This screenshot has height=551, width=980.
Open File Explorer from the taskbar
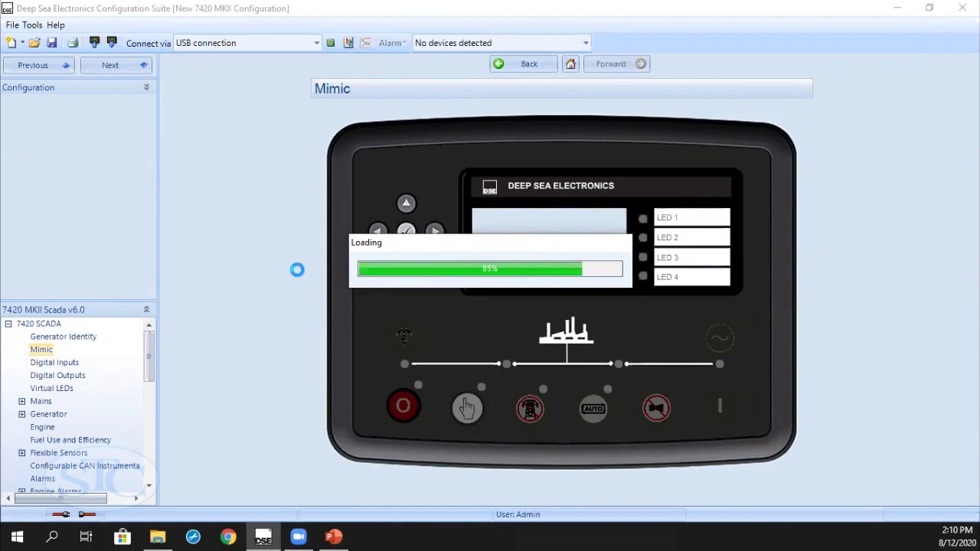[158, 536]
